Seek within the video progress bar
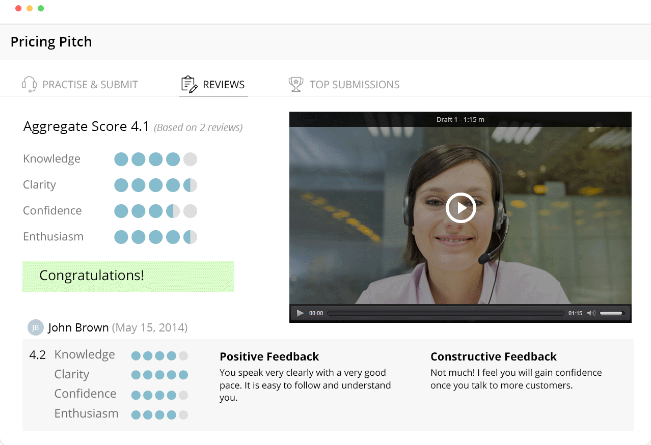651x445 pixels. pyautogui.click(x=445, y=313)
